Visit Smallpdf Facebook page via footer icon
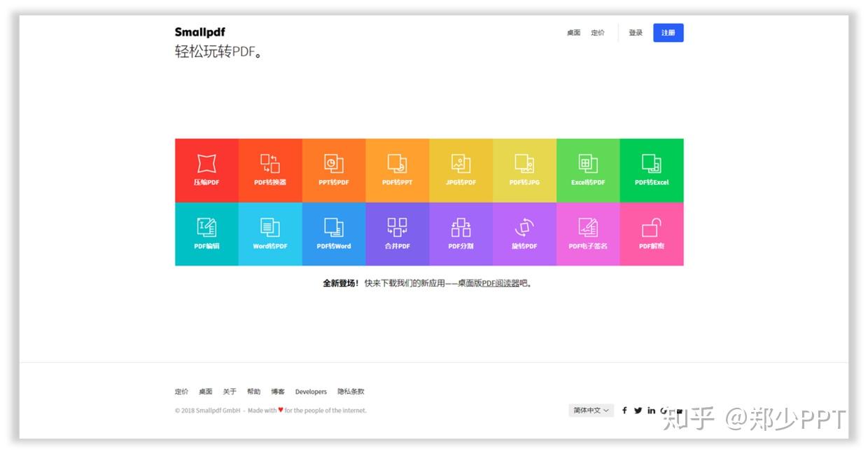The width and height of the screenshot is (868, 454). click(624, 411)
